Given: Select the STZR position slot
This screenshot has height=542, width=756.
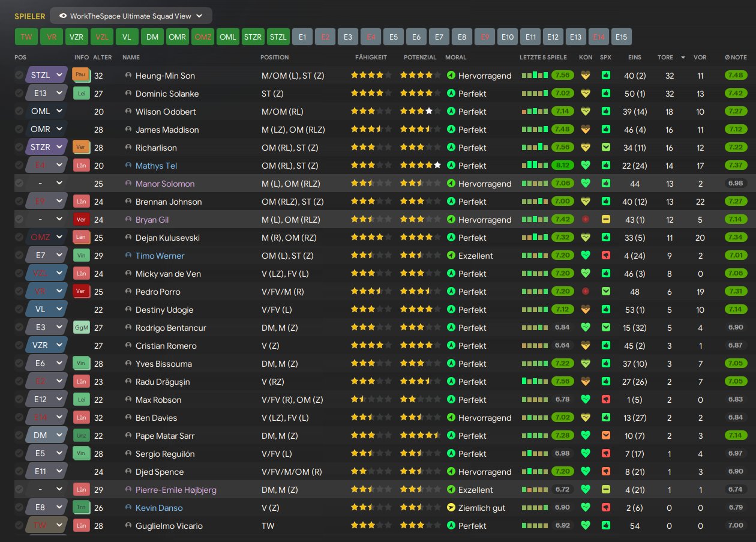Looking at the screenshot, I should 253,37.
